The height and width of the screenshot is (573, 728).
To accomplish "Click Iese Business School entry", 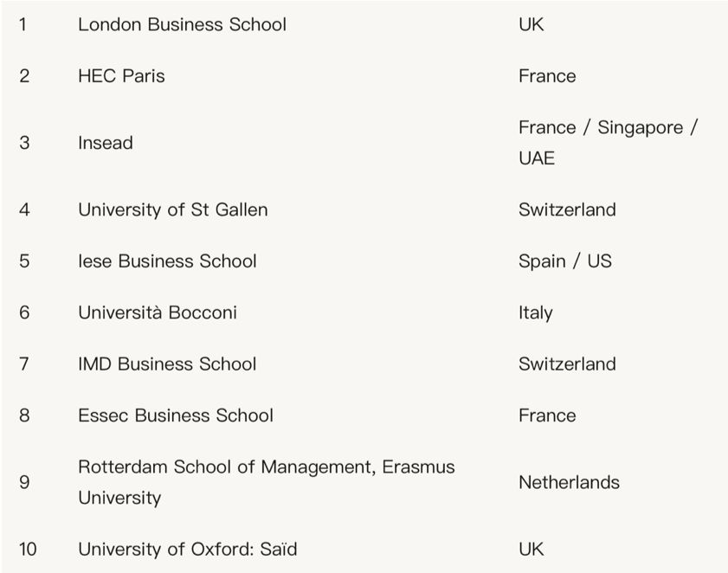I will [x=167, y=261].
